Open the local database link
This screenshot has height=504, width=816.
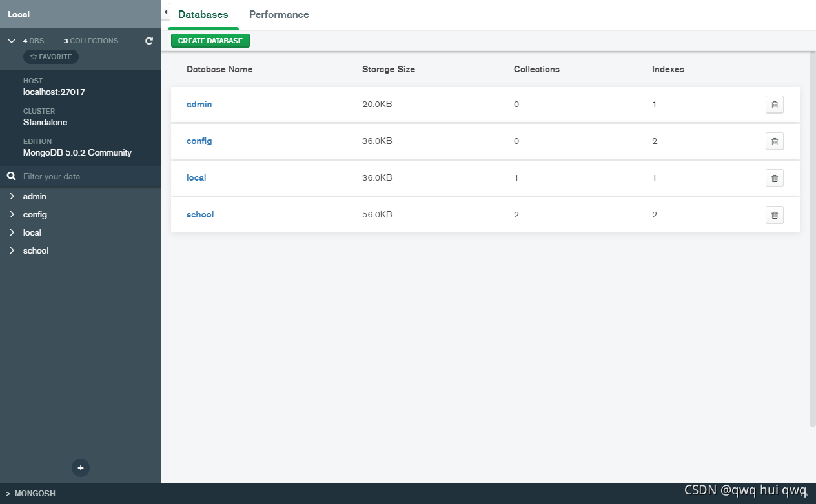196,177
